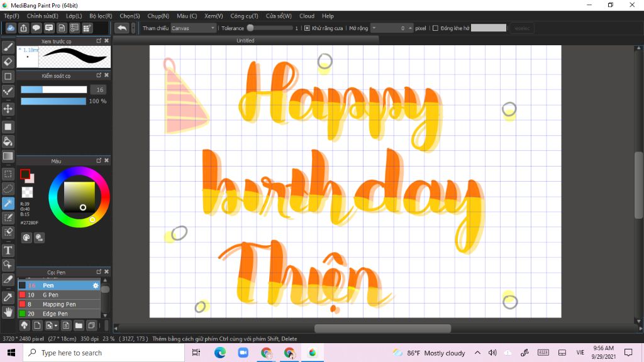644x362 pixels.
Task: Select the Edge Pen brush
Action: click(x=59, y=314)
